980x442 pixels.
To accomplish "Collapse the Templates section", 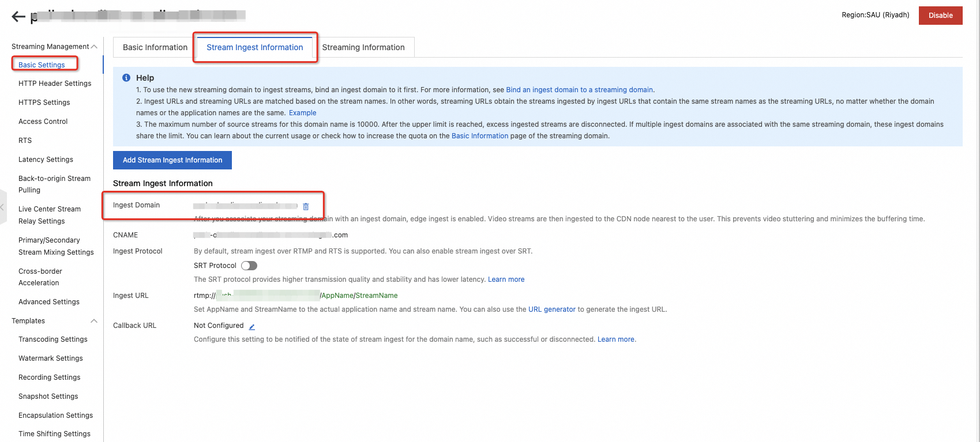I will click(94, 321).
